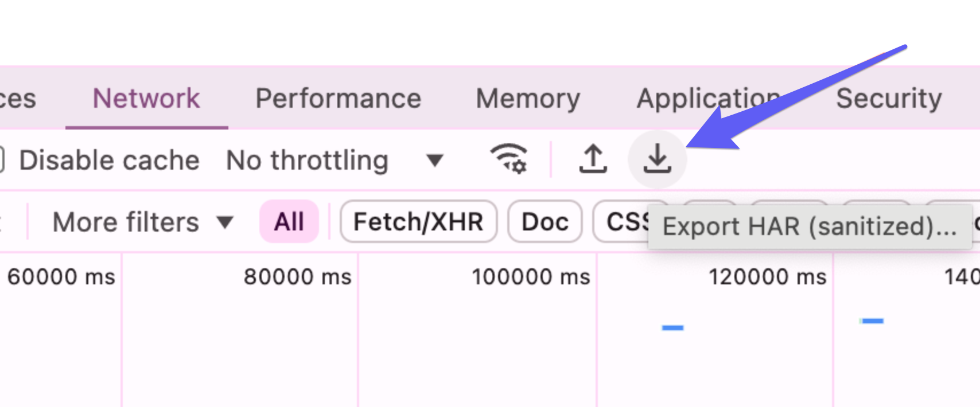Click the blue request bar near 140000 ms

tap(872, 321)
